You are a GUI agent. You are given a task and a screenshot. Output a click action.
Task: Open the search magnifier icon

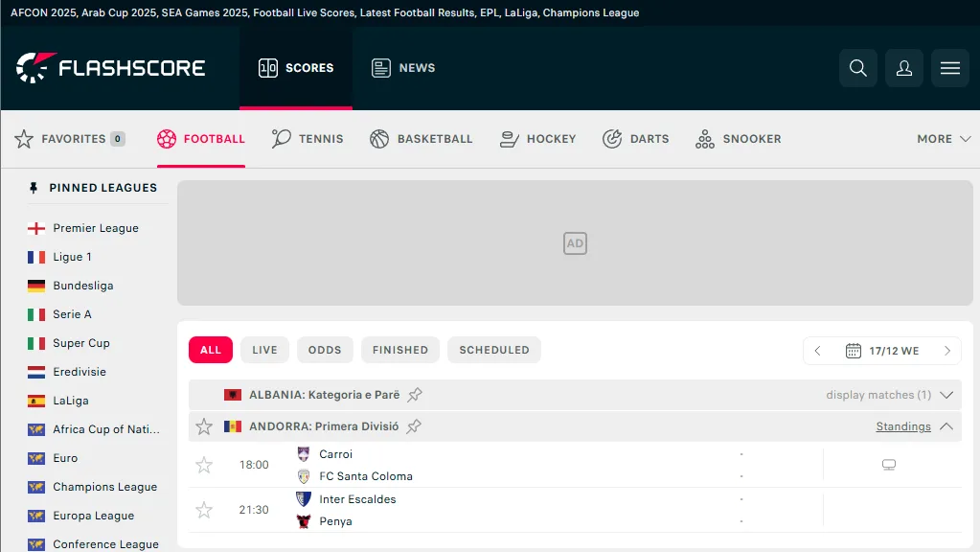tap(857, 68)
